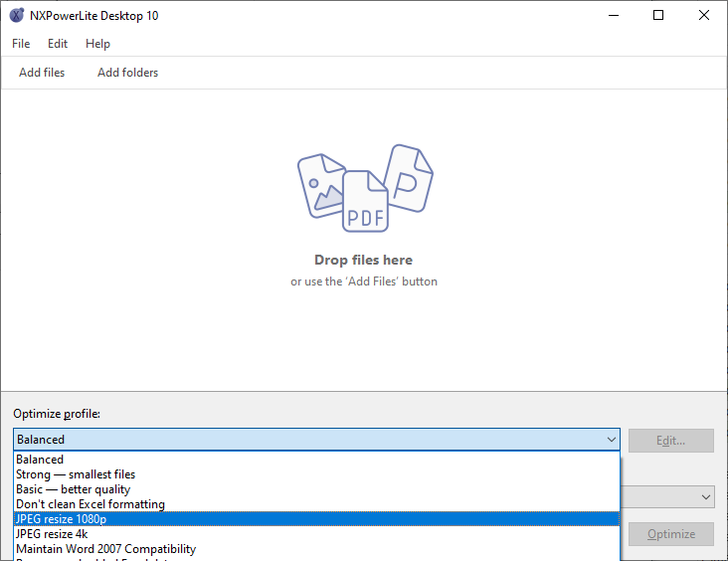Screen dimensions: 728x561
Task: Maximize the NXPowerLite window
Action: [x=658, y=15]
